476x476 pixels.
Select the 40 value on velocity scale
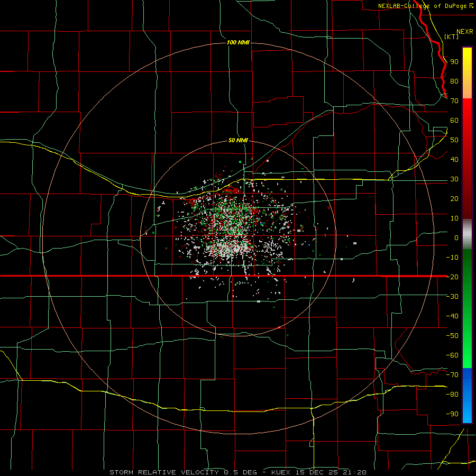click(454, 159)
